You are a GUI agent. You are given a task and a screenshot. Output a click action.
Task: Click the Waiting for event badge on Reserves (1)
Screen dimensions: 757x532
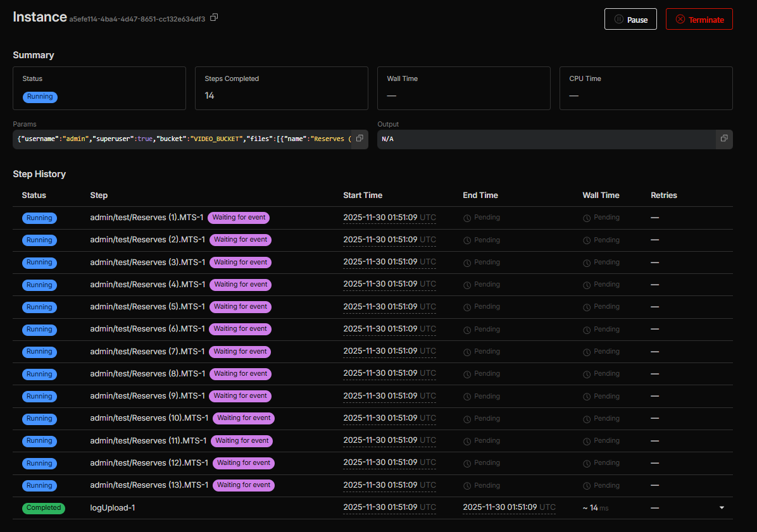tap(239, 218)
